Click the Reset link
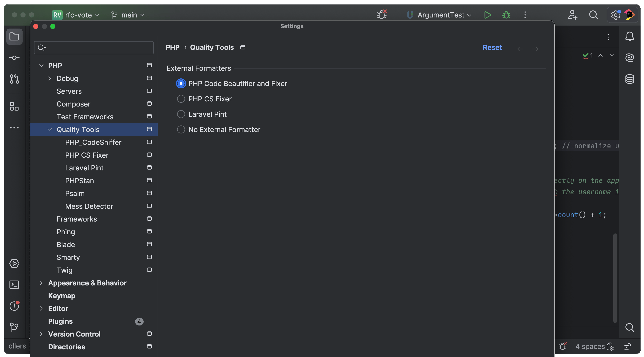644x357 pixels. pyautogui.click(x=492, y=48)
